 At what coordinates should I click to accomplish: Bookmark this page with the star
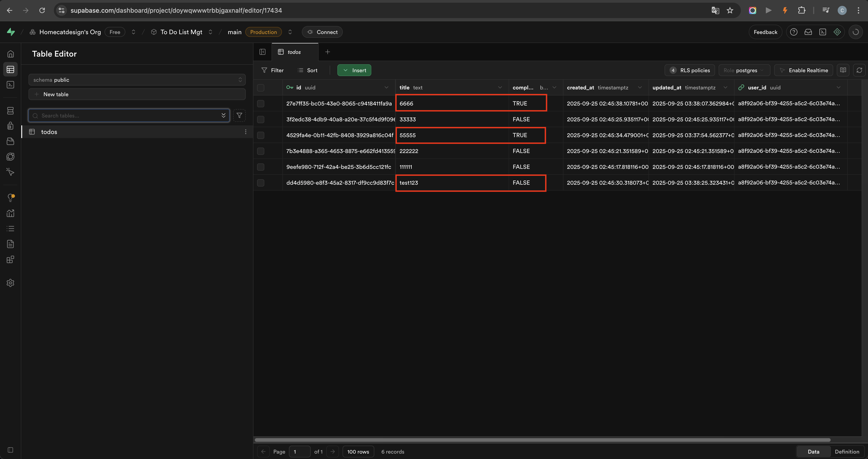tap(730, 10)
